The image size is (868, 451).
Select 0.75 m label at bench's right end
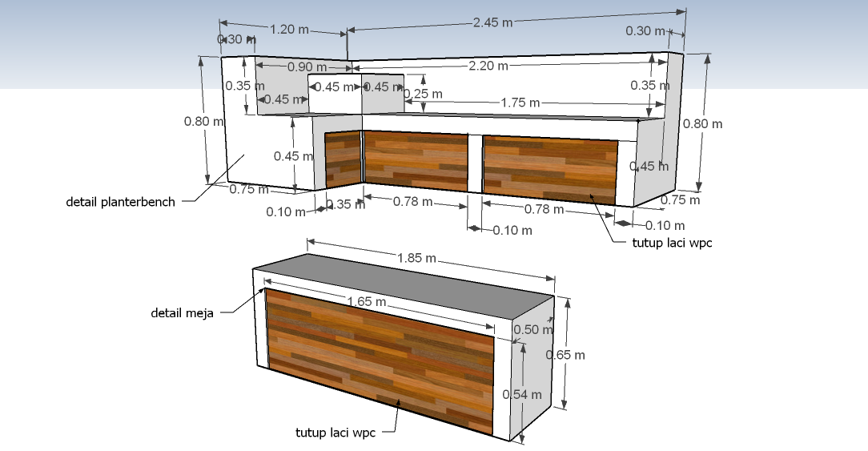point(681,200)
